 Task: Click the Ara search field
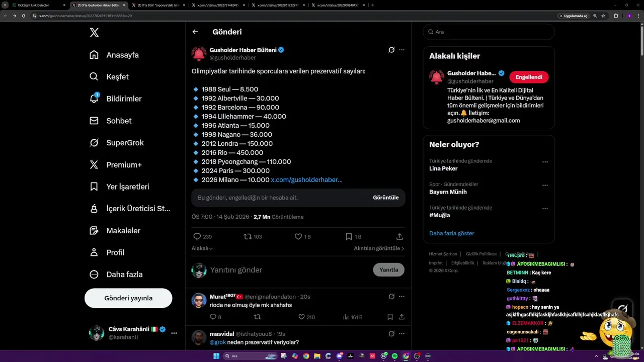(489, 32)
